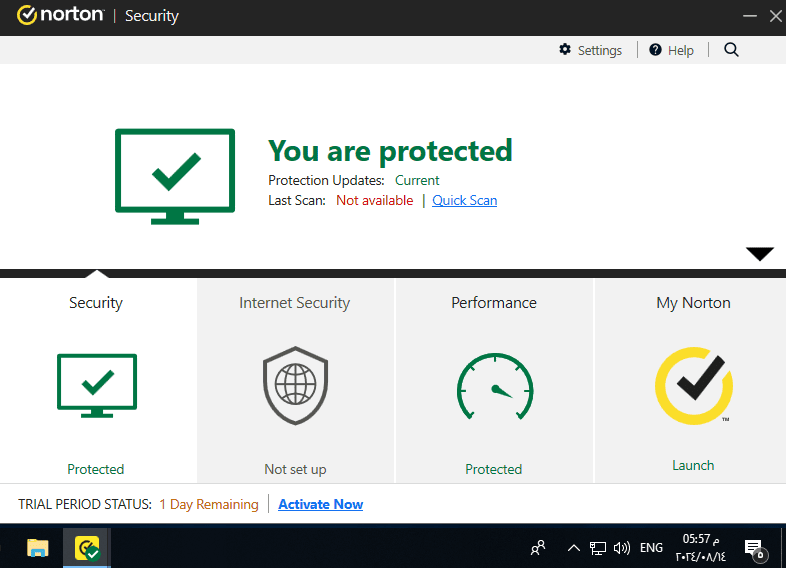The image size is (786, 568).
Task: Click the 'Not available' last scan text
Action: point(374,201)
